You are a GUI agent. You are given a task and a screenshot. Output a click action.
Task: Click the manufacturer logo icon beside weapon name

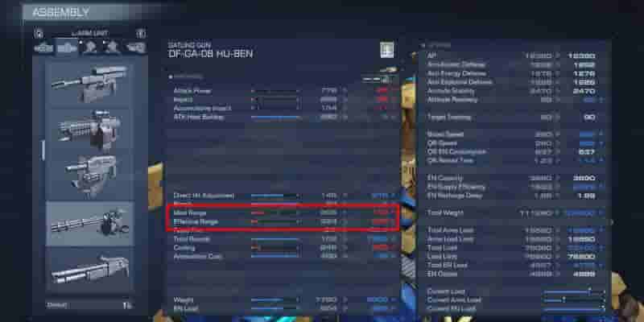pyautogui.click(x=386, y=50)
